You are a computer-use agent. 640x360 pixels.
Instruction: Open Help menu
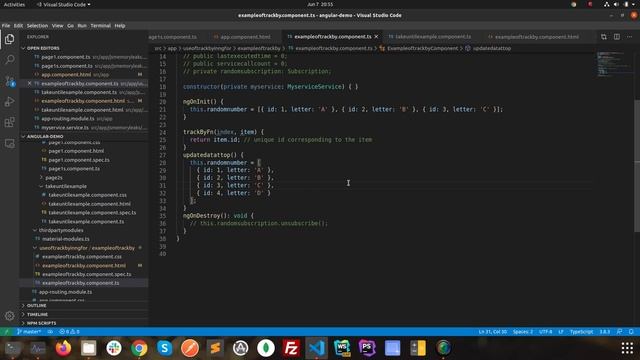tap(120, 26)
